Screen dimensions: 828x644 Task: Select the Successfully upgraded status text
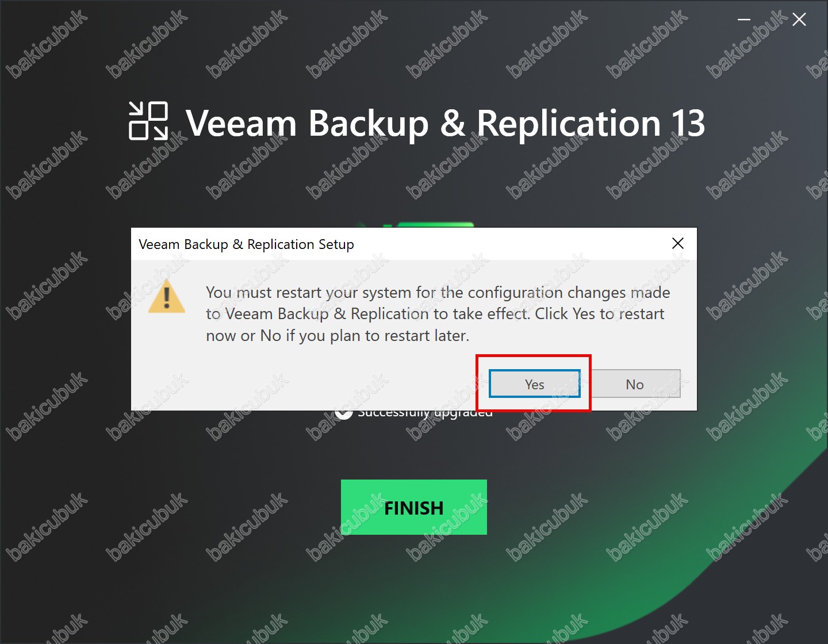pos(425,414)
